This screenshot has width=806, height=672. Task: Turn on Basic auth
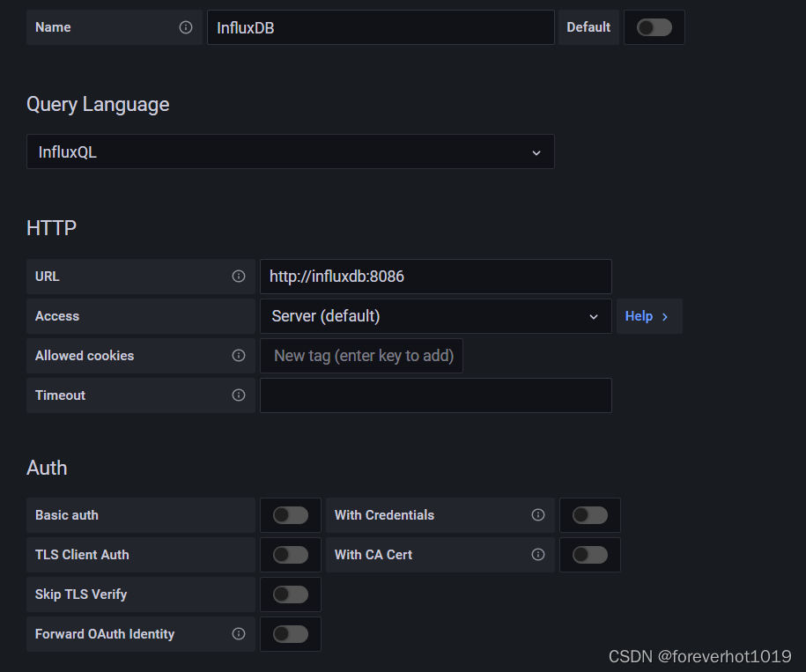(x=290, y=515)
